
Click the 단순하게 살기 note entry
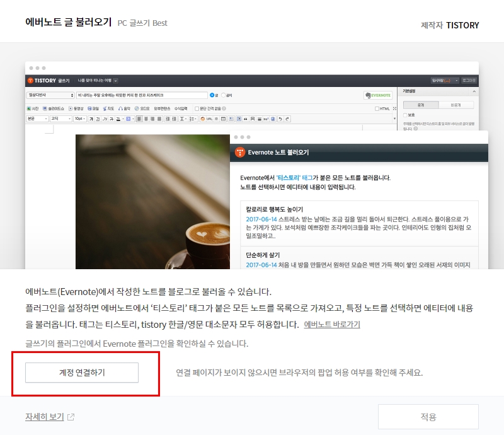pyautogui.click(x=359, y=258)
